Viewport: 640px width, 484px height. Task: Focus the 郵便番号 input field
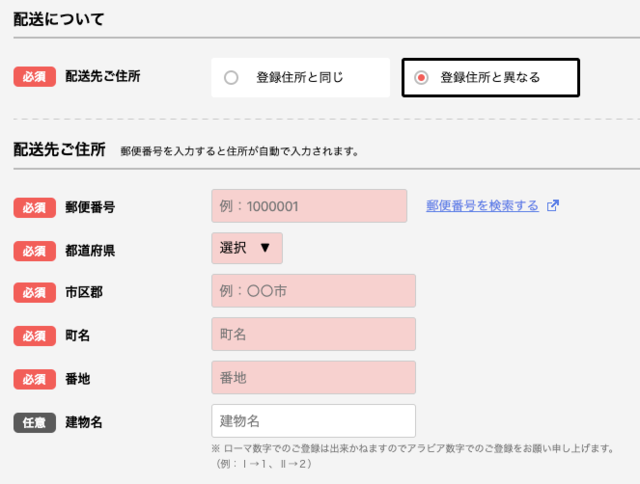[x=309, y=206]
